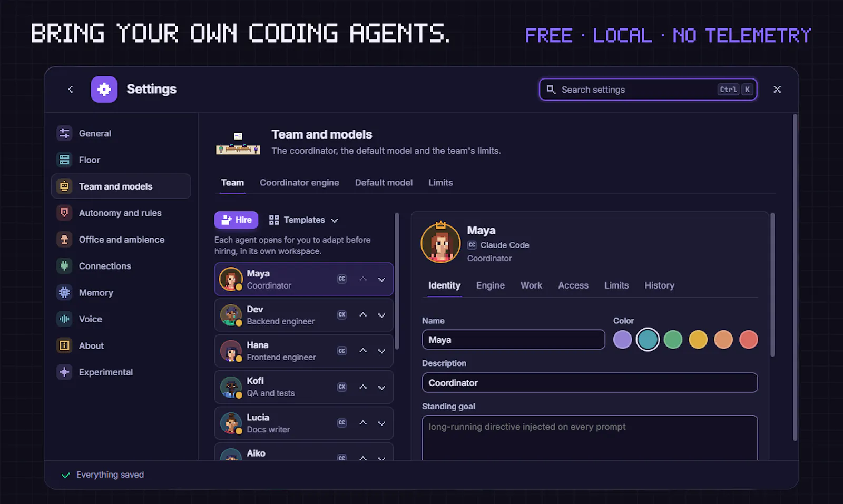Open General settings in the sidebar
The height and width of the screenshot is (504, 843).
[x=121, y=133]
